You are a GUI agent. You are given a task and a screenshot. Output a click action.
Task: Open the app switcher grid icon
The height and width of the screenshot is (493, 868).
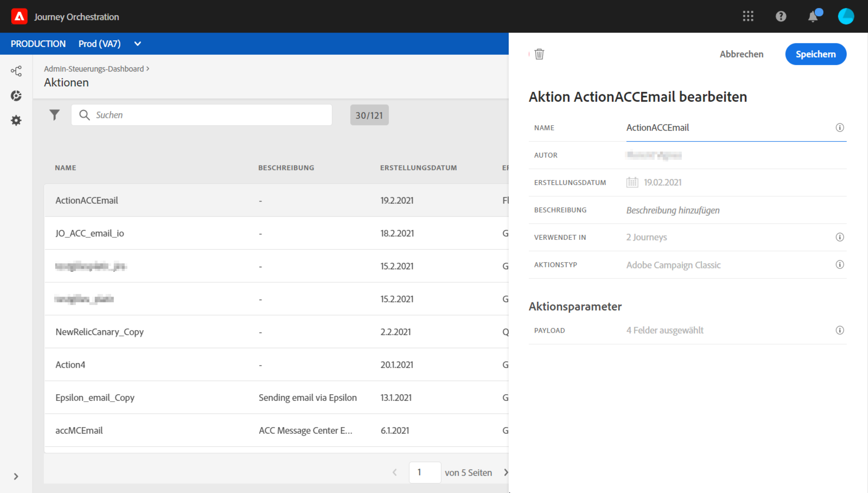pyautogui.click(x=748, y=16)
